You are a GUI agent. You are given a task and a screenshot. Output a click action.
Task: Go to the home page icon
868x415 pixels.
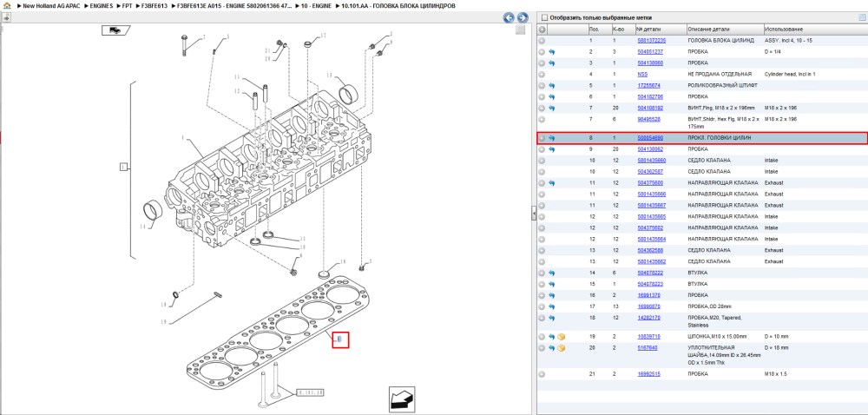coord(7,5)
